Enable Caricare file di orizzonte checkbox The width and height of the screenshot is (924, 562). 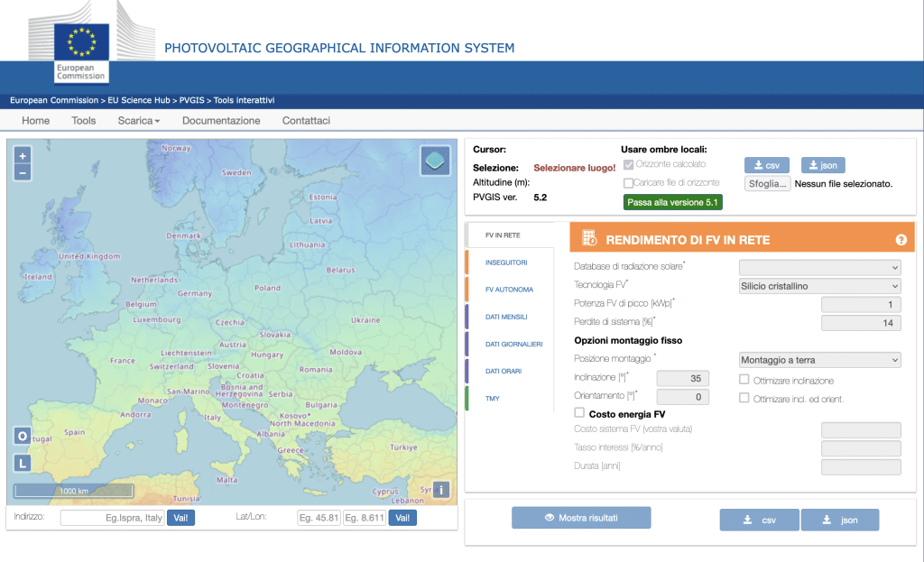pyautogui.click(x=629, y=182)
